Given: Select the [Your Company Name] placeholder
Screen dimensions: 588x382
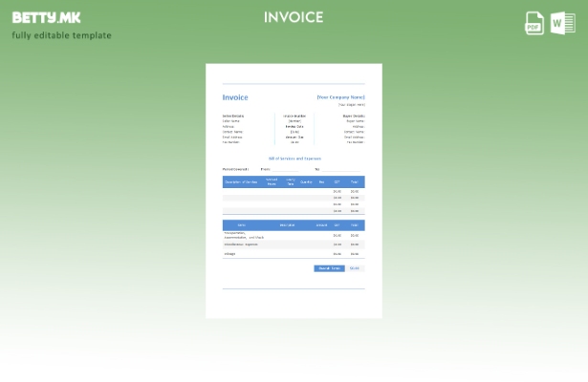Looking at the screenshot, I should tap(340, 97).
